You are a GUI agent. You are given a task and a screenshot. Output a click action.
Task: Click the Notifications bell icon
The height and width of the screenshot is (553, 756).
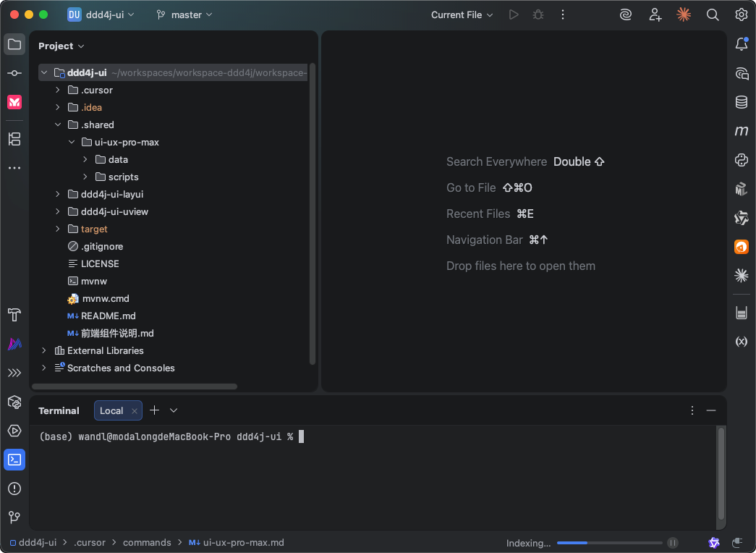[x=741, y=44]
